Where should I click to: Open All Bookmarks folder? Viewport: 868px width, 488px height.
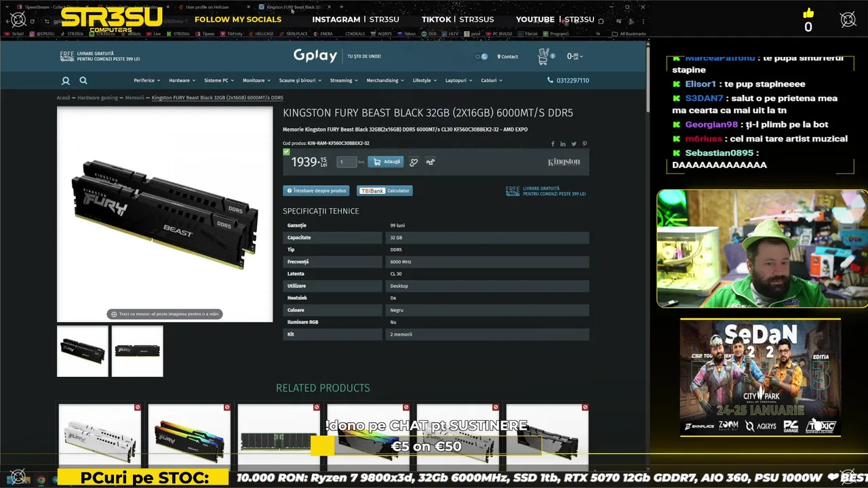628,33
